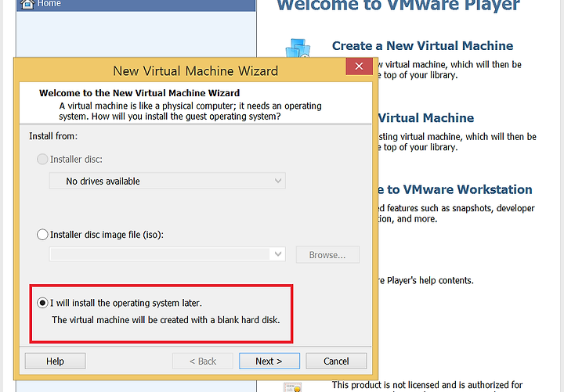Select 'I will install the operating system later' radio
Image resolution: width=564 pixels, height=392 pixels.
(x=42, y=303)
